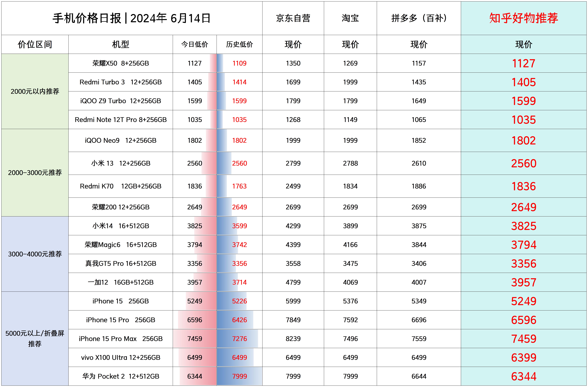Click iPhone 15 historical low 5226

pos(239,301)
